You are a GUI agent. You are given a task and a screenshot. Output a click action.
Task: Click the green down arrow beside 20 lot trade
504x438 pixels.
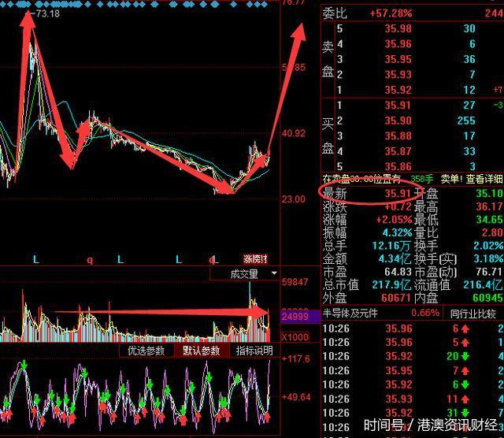[465, 356]
